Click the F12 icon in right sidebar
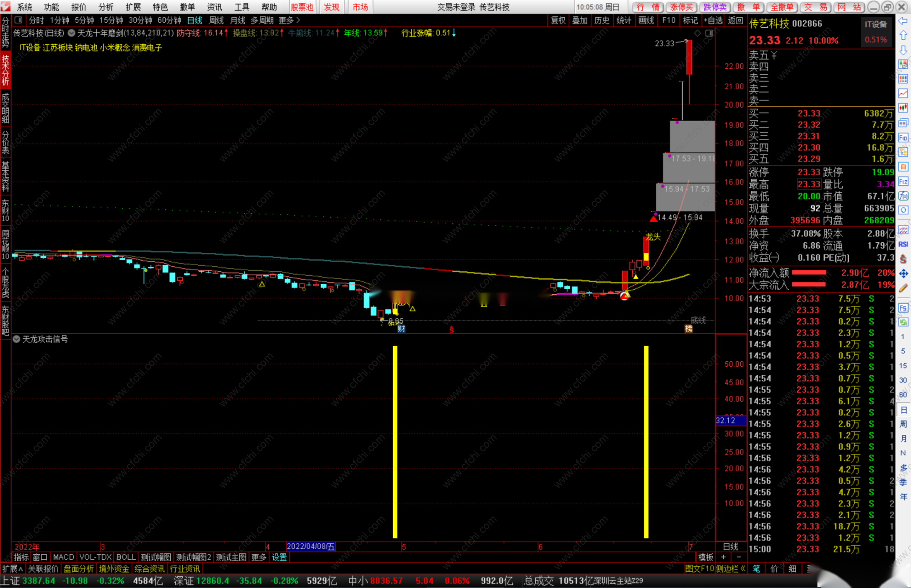Screen dimensions: 911x588 (x=903, y=181)
